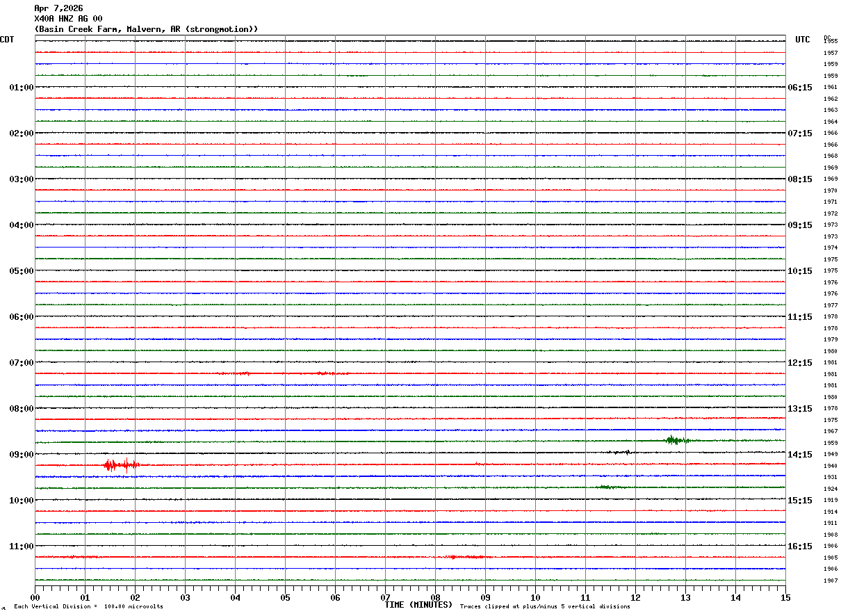The image size is (841, 616).
Task: Click the x-axis tick label '10'
Action: click(535, 598)
